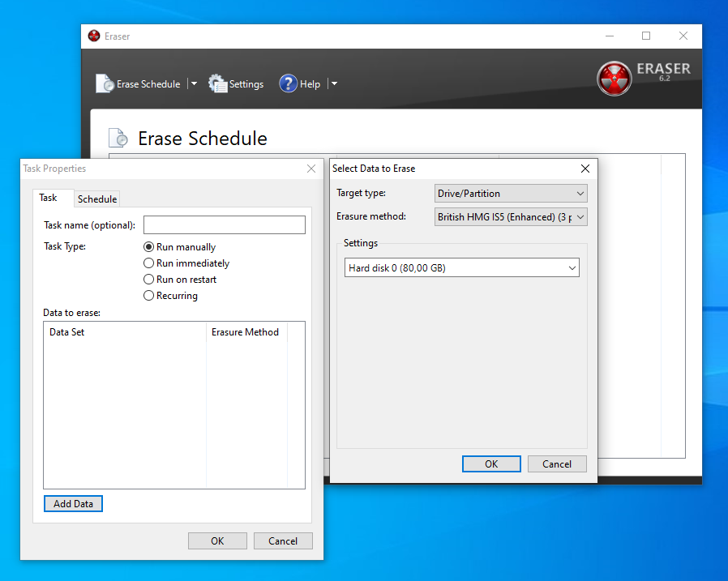Screen dimensions: 728x581
Task: Click the Erase Schedule toolbar icon
Action: point(105,83)
